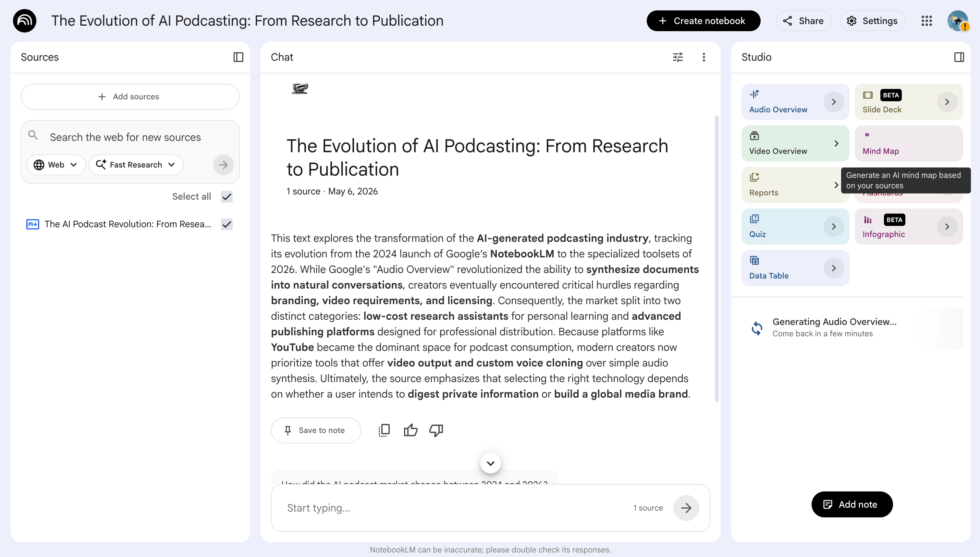This screenshot has width=980, height=557.
Task: Click the Quiz icon
Action: 754,219
